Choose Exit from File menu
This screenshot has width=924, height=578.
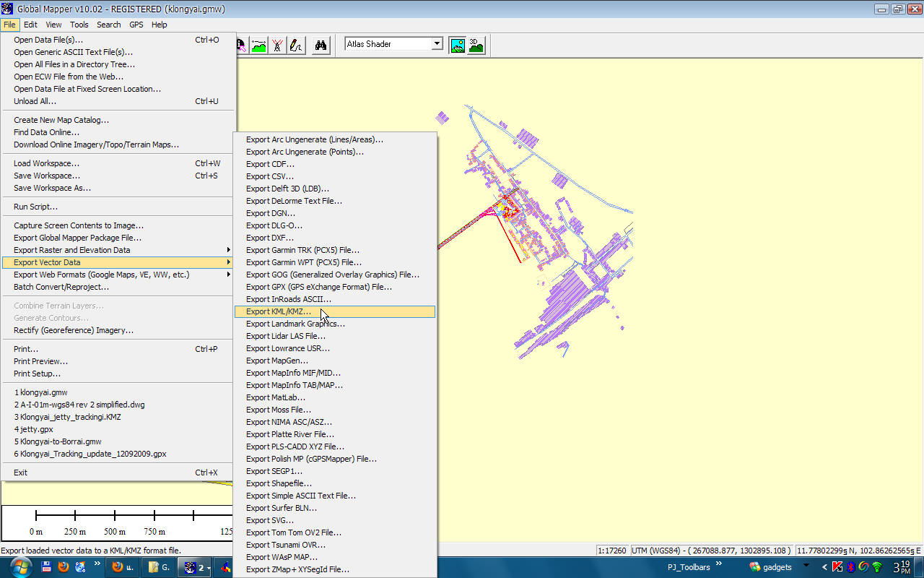[118, 473]
